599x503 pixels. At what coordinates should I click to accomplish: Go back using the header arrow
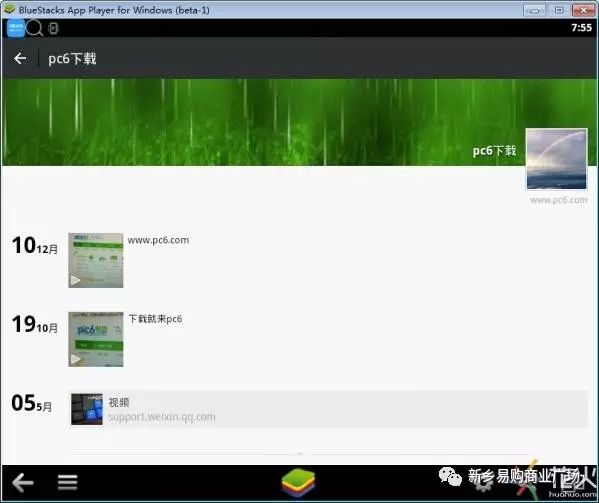pos(20,58)
